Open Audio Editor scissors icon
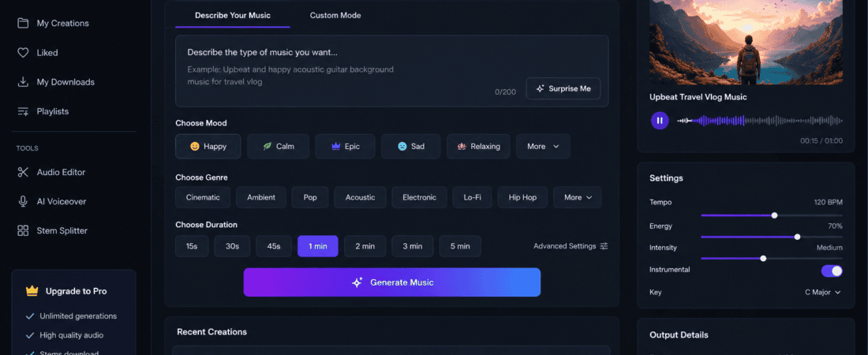Image resolution: width=868 pixels, height=355 pixels. pos(23,172)
